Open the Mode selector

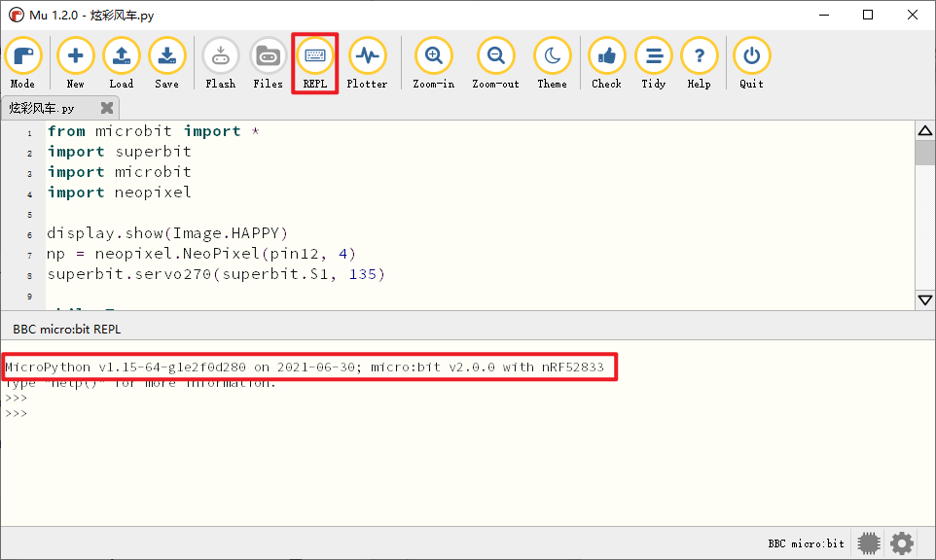pyautogui.click(x=22, y=62)
